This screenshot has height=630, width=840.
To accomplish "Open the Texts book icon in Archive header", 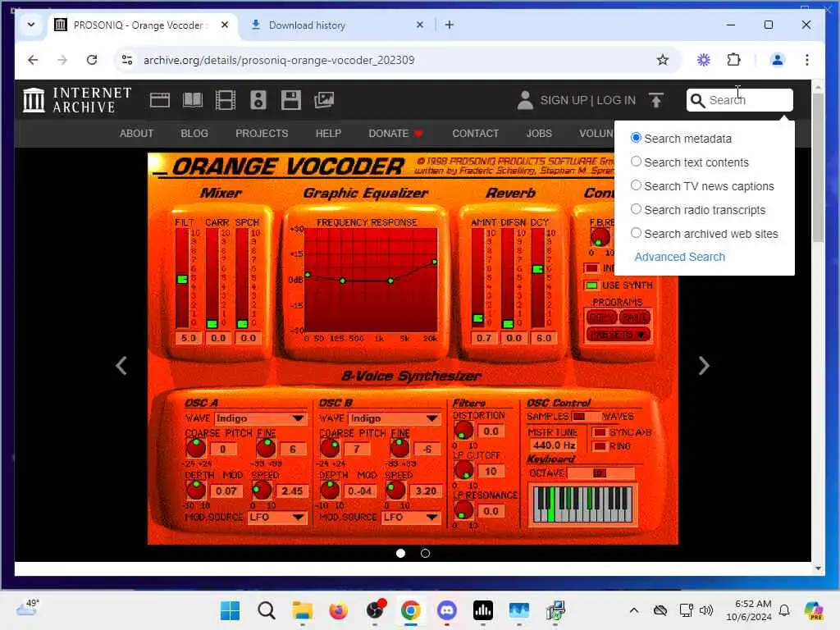I will tap(193, 100).
